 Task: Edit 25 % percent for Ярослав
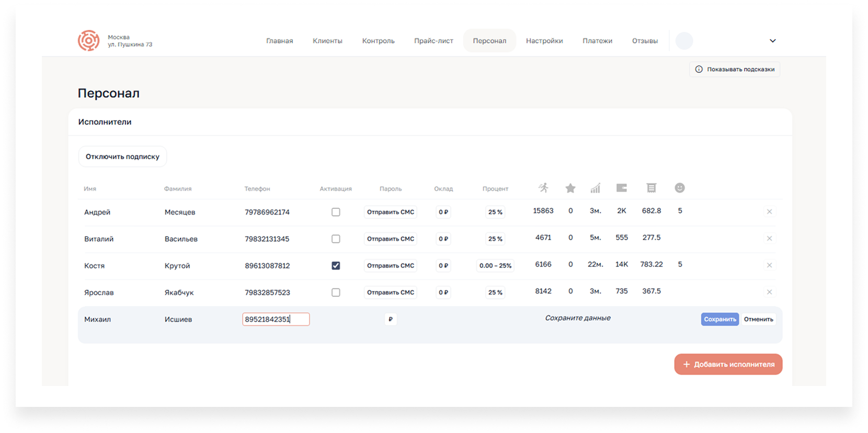[x=495, y=292]
